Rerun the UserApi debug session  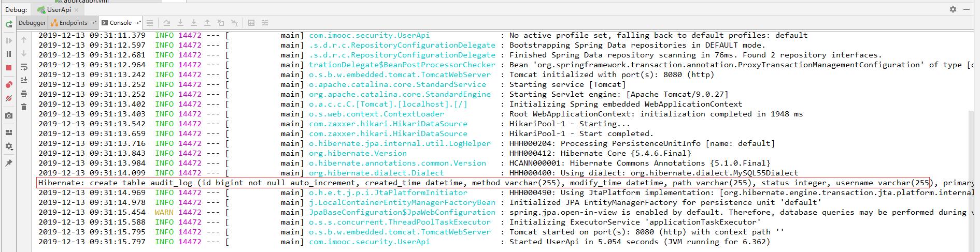click(9, 24)
